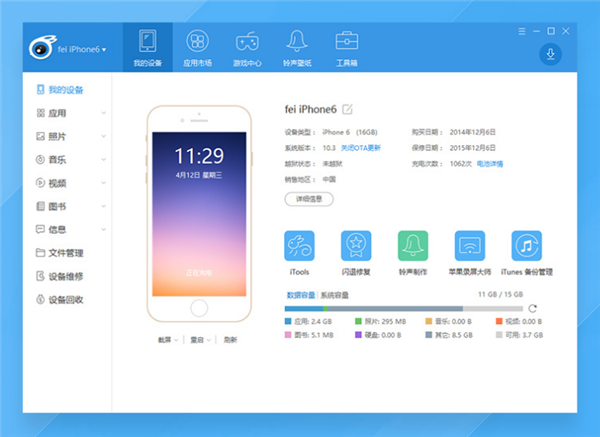Open the 应用市场 app market tab
The width and height of the screenshot is (600, 437).
tap(197, 47)
